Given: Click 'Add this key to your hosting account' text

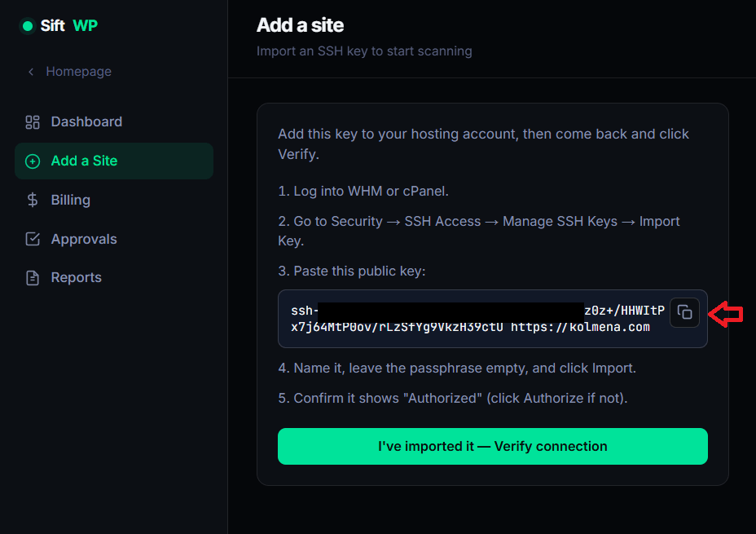Looking at the screenshot, I should pyautogui.click(x=483, y=143).
